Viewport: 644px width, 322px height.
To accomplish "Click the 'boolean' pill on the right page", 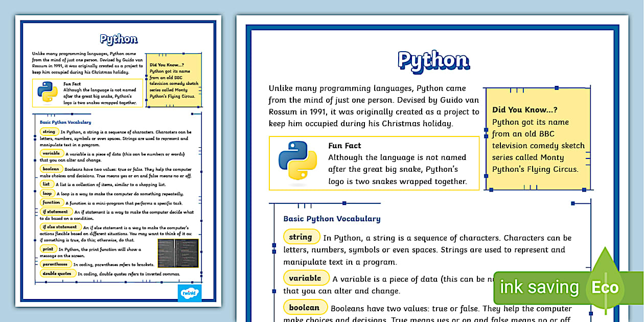I will point(305,307).
